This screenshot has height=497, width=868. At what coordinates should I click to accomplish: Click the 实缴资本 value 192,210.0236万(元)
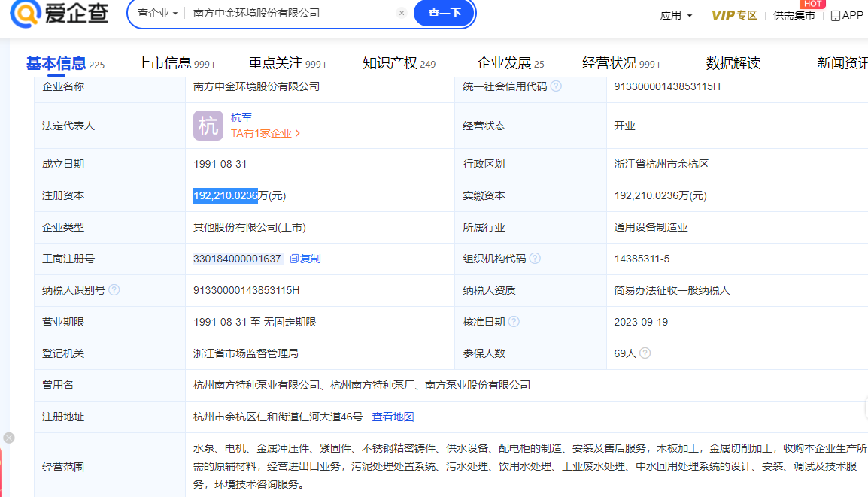[x=660, y=195]
